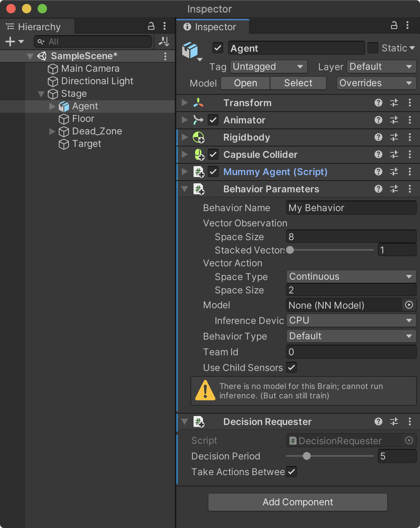Screen dimensions: 420x528
Task: Click the DecisionRequester script object picker
Action: [409, 440]
